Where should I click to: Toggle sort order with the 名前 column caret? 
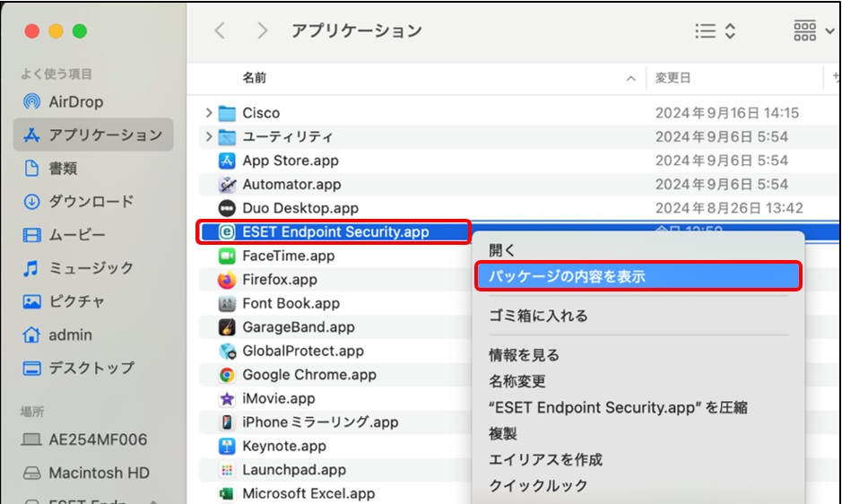point(631,78)
